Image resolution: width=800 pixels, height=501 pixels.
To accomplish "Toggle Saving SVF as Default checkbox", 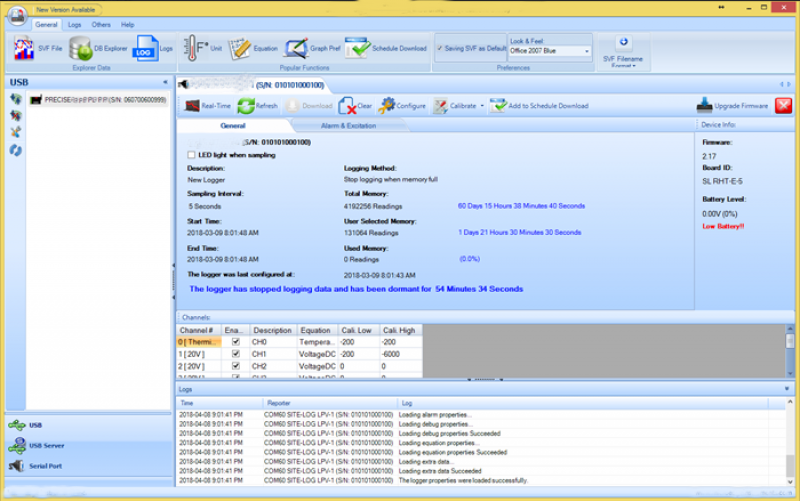I will click(x=440, y=48).
